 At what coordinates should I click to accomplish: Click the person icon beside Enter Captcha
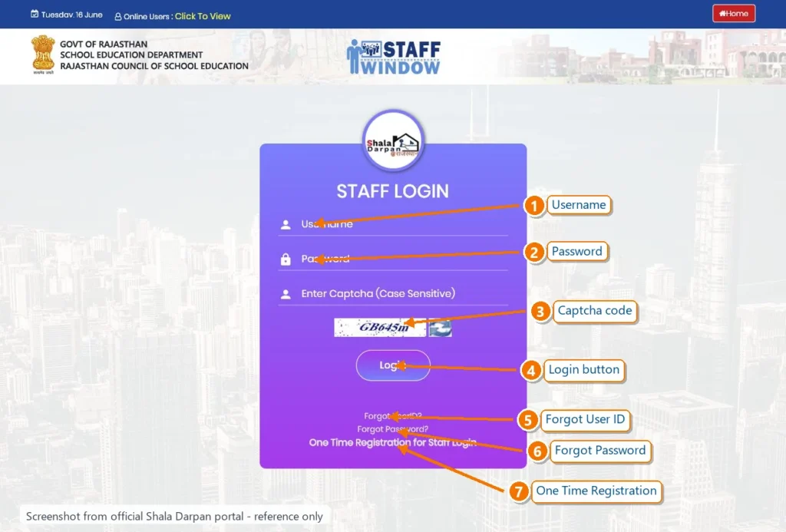coord(286,294)
